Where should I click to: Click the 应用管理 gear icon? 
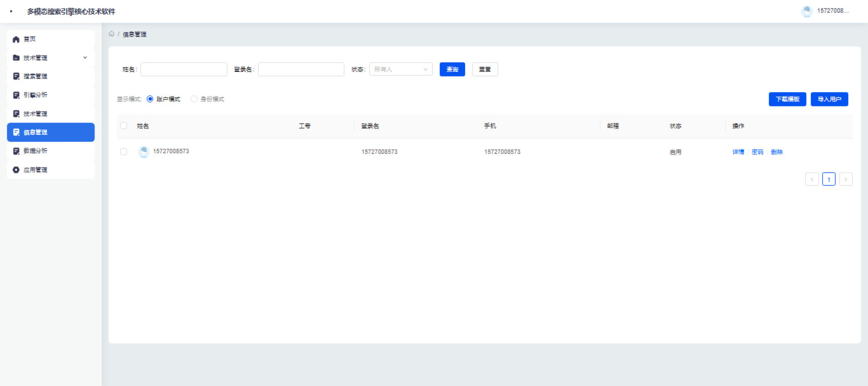pyautogui.click(x=16, y=170)
